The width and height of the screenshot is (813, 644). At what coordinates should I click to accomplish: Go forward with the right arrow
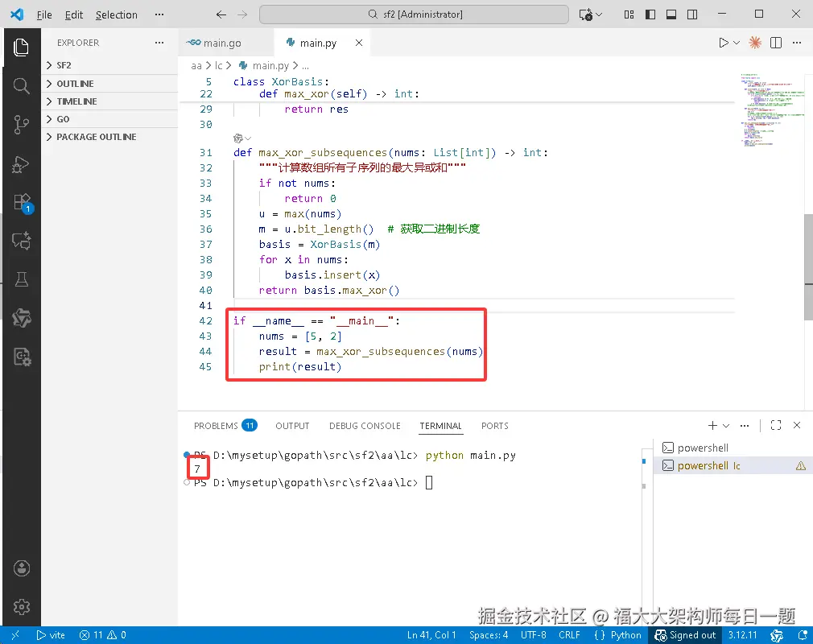[x=242, y=14]
